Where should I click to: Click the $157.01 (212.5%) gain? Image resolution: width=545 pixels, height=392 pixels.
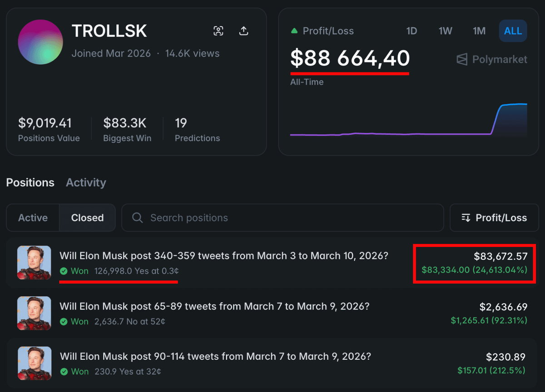[491, 371]
